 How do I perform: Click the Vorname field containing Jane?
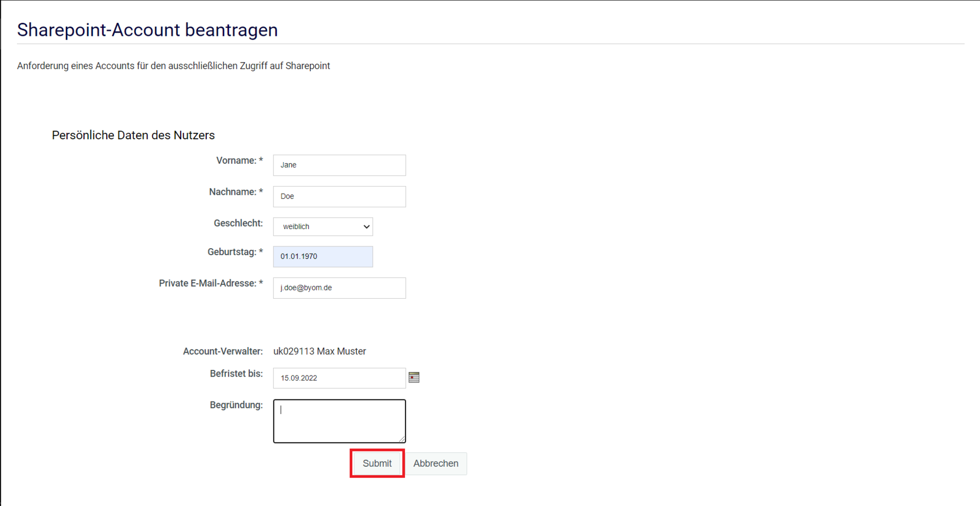(339, 165)
